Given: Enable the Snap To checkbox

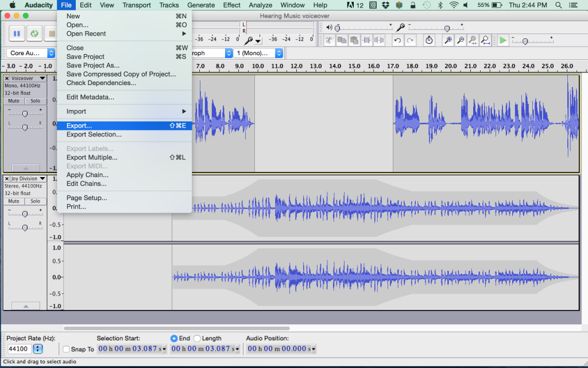Looking at the screenshot, I should pos(67,349).
